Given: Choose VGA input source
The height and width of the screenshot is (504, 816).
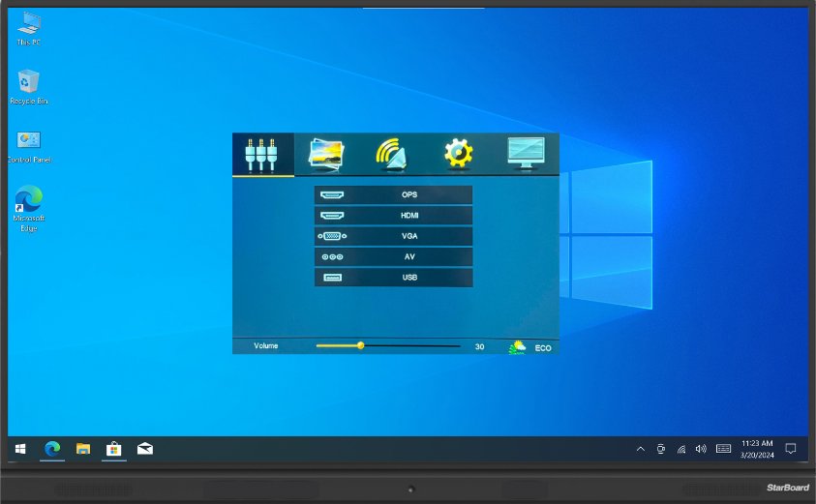Looking at the screenshot, I should (394, 236).
